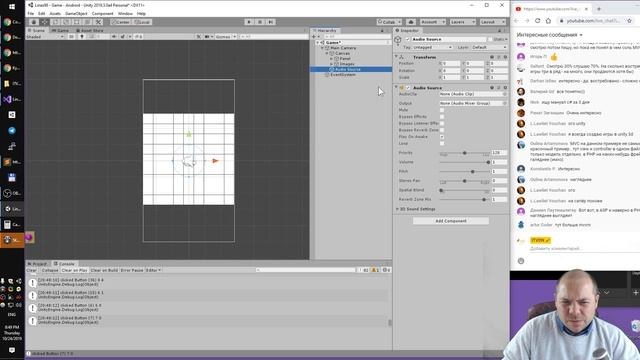Select the Rect transform tool
Screen dimensions: 640x360
[x=77, y=22]
